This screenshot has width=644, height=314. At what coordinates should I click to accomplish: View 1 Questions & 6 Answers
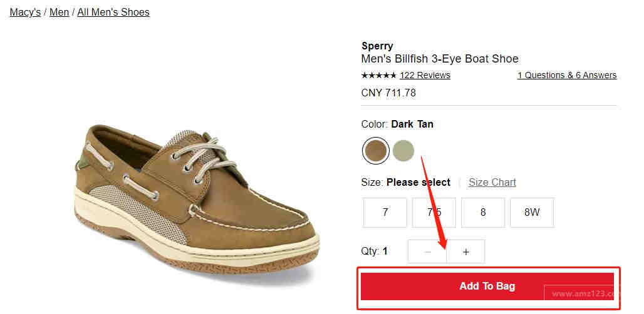click(567, 76)
